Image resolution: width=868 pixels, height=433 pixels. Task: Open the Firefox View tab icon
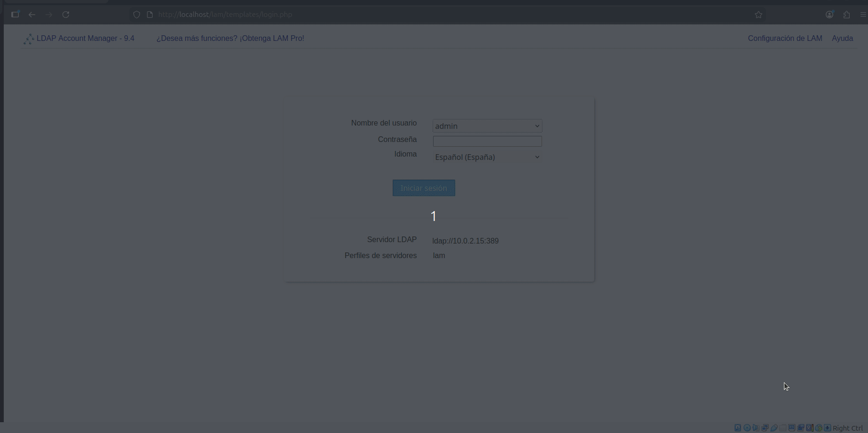pos(15,15)
